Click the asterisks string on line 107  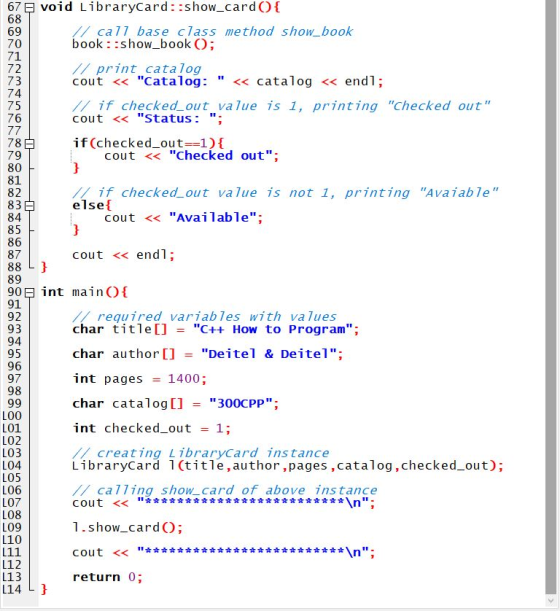click(253, 503)
